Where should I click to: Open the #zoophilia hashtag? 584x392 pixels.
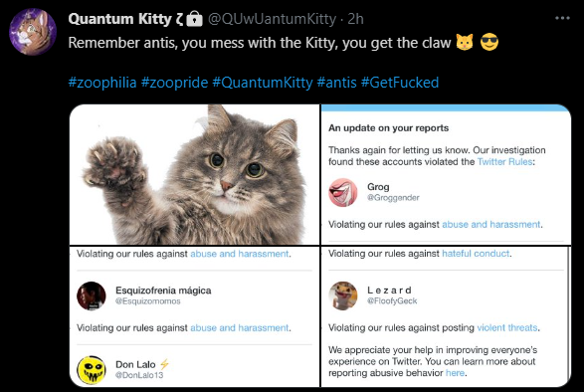coord(102,83)
